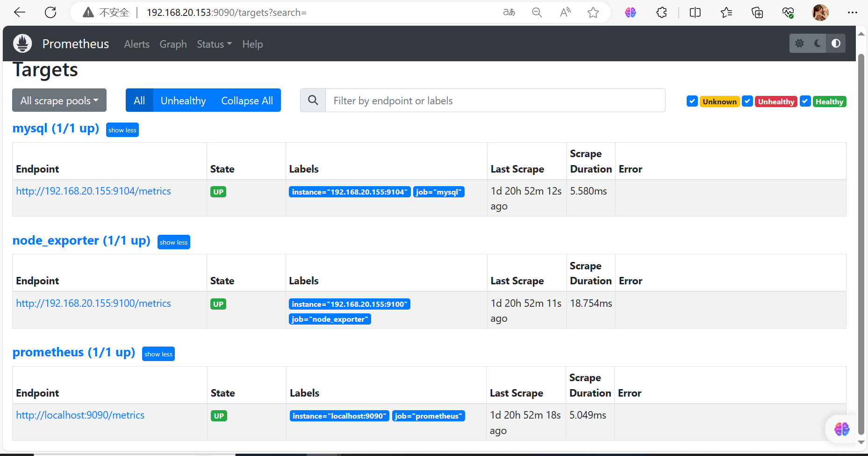Click the not-secure warning triangle icon

click(x=88, y=13)
